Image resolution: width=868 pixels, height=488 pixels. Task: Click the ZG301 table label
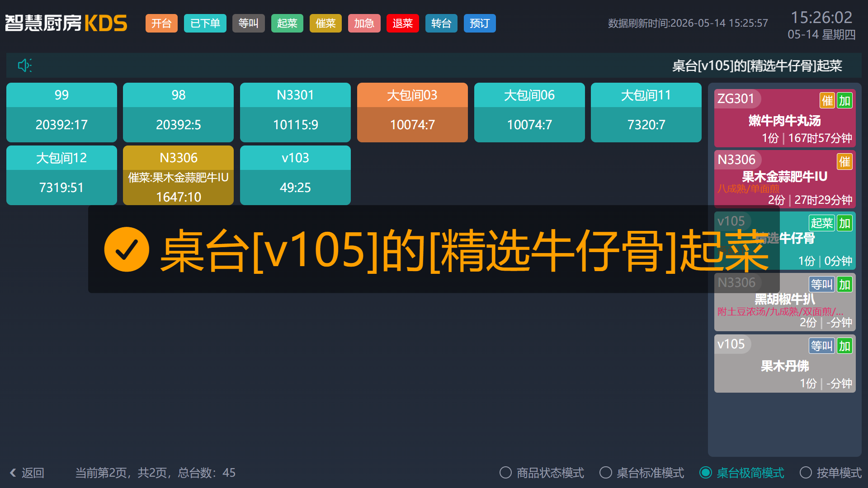[736, 99]
